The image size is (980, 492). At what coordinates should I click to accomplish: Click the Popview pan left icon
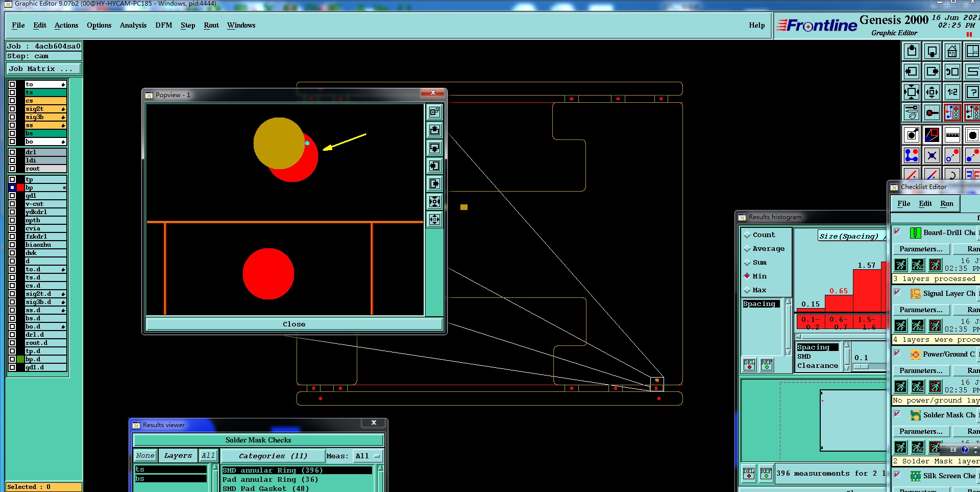tap(434, 166)
